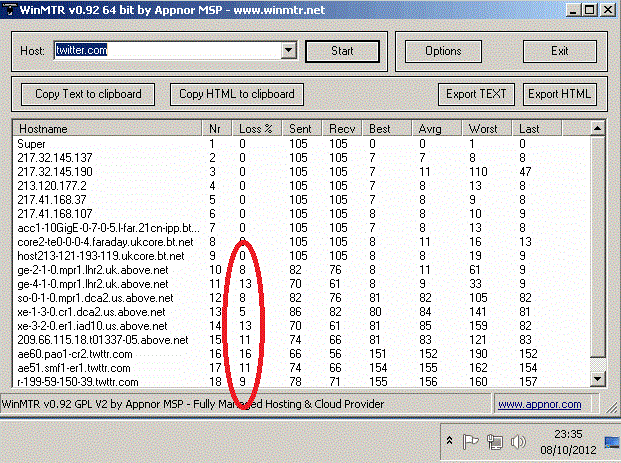Select row 217.41.168.37
This screenshot has width=621, height=463.
[301, 200]
